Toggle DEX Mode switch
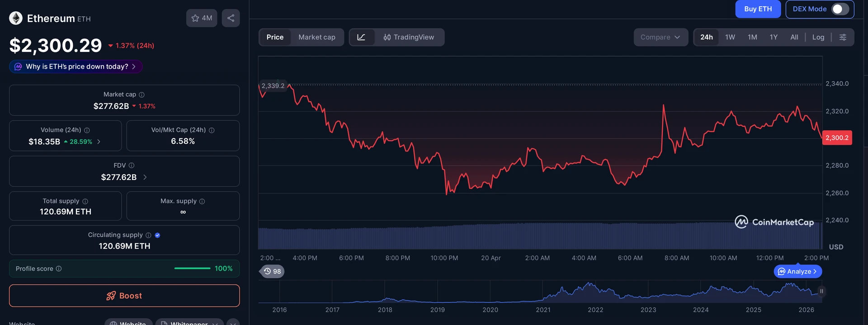This screenshot has width=868, height=325. point(840,9)
